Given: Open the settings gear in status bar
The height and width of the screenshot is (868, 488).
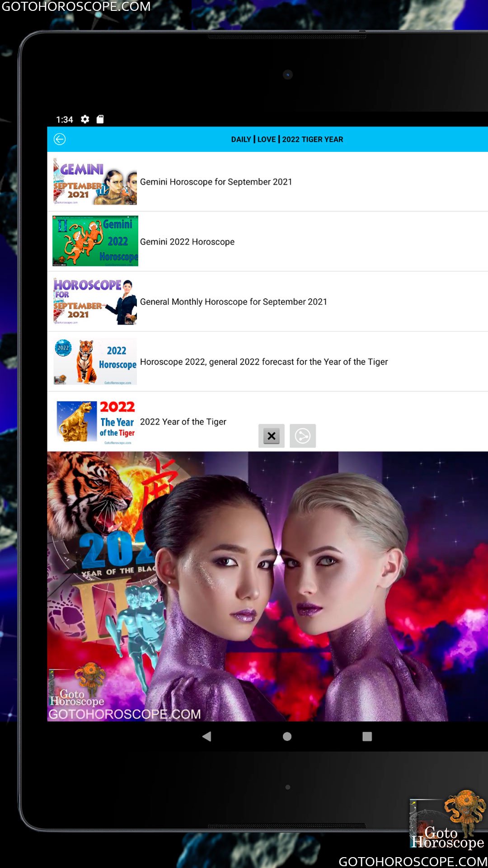Looking at the screenshot, I should (x=85, y=119).
